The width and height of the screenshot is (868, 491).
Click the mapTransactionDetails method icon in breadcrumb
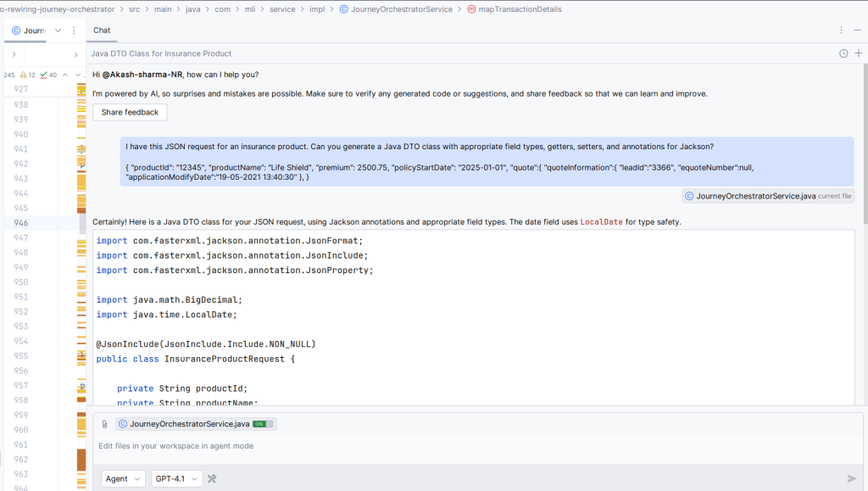pyautogui.click(x=471, y=9)
